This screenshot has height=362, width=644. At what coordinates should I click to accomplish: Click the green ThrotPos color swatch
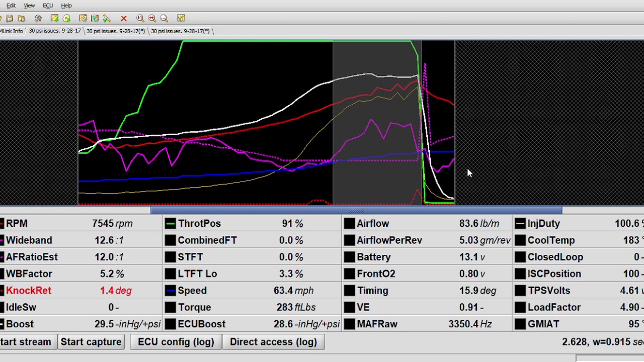[x=171, y=224]
